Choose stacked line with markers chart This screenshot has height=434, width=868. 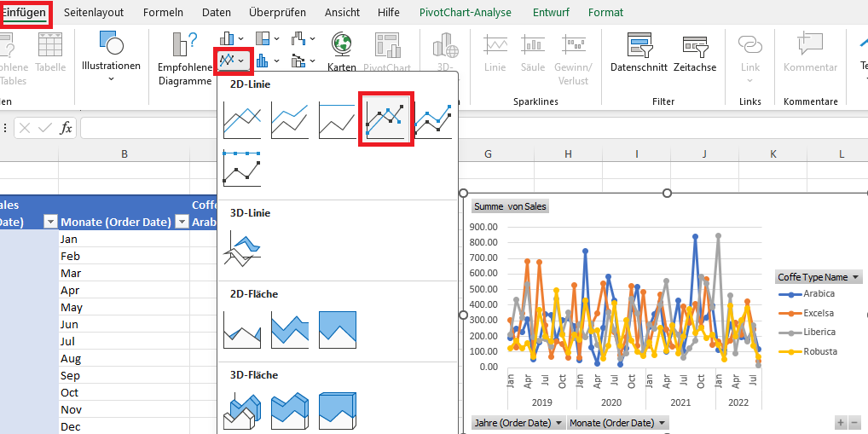click(x=434, y=119)
